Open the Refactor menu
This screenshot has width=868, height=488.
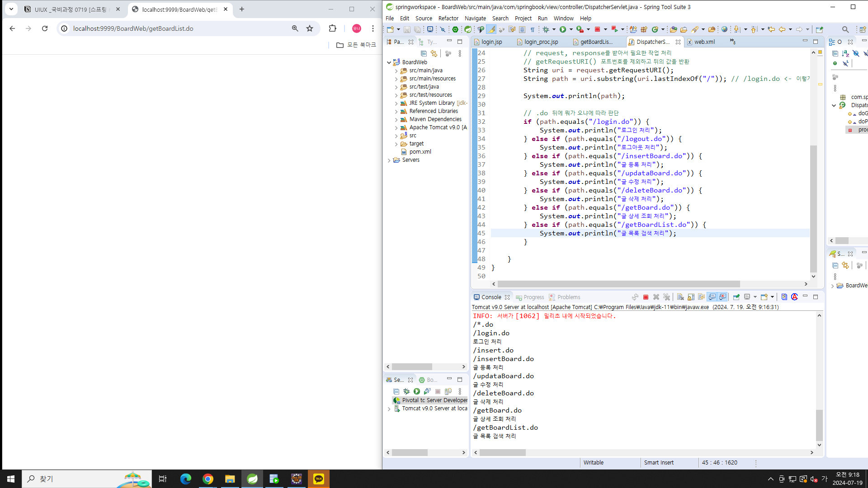tap(448, 18)
